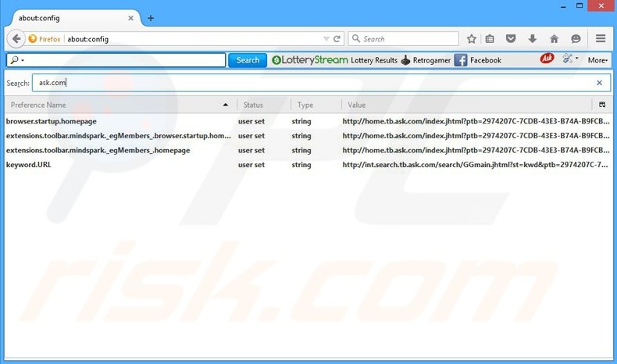Close the Firefox window

coord(601,5)
